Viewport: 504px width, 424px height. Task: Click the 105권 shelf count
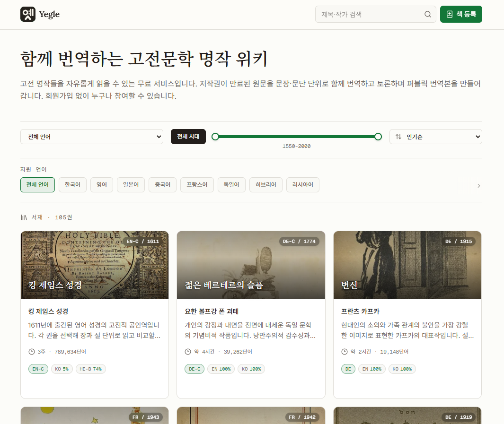coord(63,217)
